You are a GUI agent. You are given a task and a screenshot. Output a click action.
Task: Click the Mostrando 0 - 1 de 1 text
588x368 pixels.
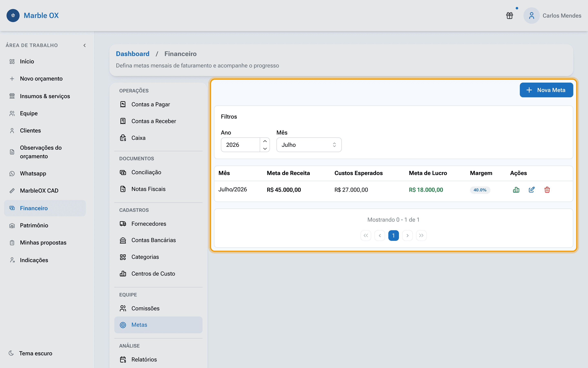pyautogui.click(x=393, y=220)
